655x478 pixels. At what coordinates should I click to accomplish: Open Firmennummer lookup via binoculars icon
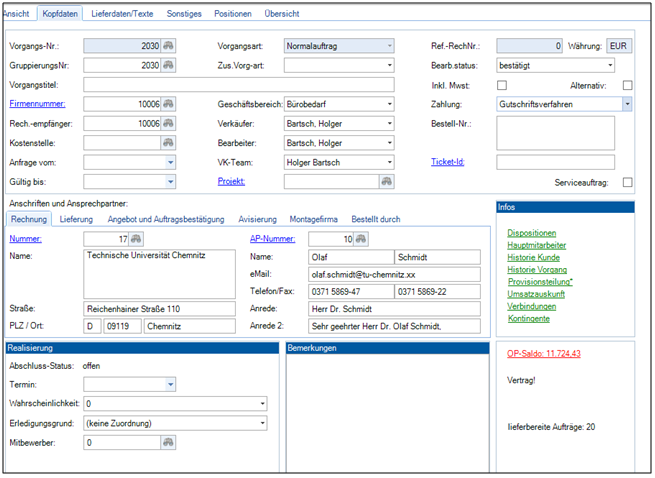pos(169,104)
